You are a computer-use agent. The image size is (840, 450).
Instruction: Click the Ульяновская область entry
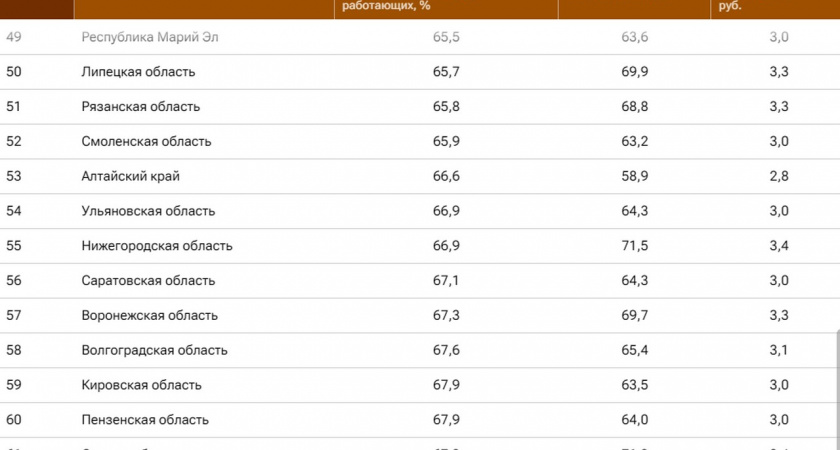148,211
